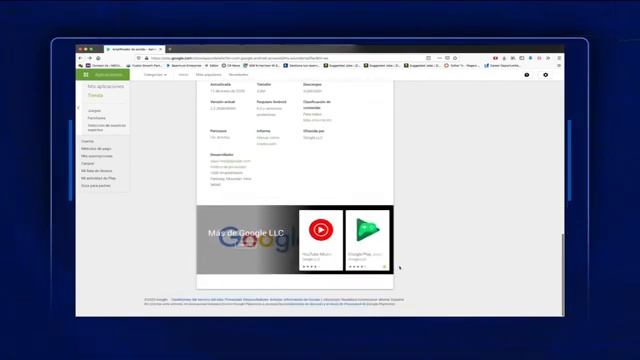
Task: Open Guía para padres
Action: (x=96, y=185)
